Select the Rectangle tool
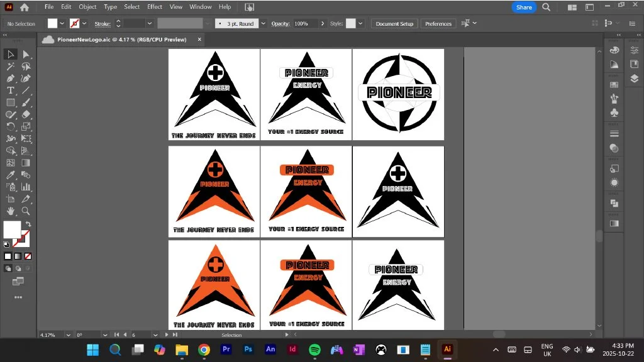This screenshot has height=362, width=644. click(x=10, y=102)
